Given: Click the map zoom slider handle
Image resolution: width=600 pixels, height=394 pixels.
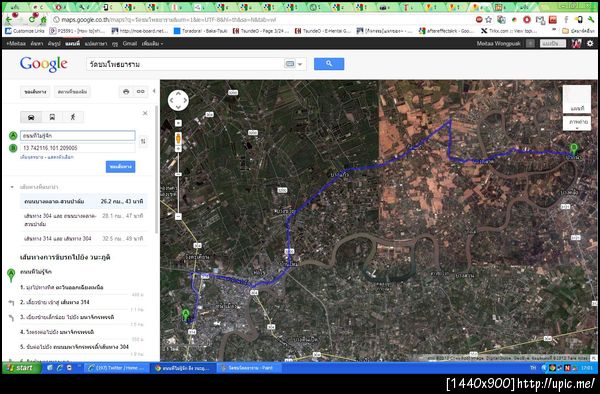Looking at the screenshot, I should coord(178,174).
